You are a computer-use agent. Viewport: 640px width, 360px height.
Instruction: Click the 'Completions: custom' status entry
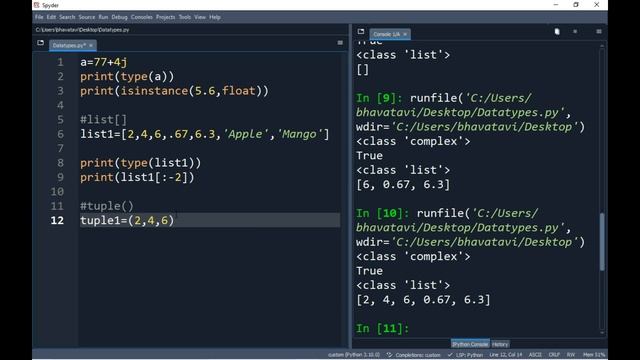tap(414, 355)
